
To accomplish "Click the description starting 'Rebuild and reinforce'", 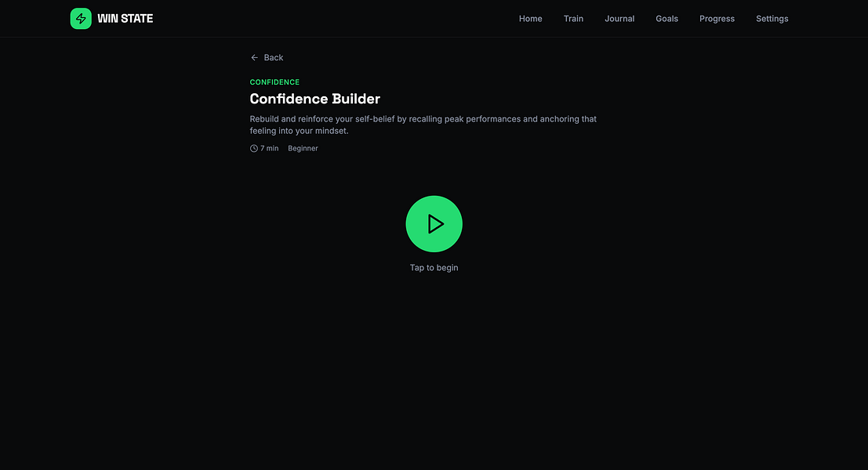I will pos(423,125).
